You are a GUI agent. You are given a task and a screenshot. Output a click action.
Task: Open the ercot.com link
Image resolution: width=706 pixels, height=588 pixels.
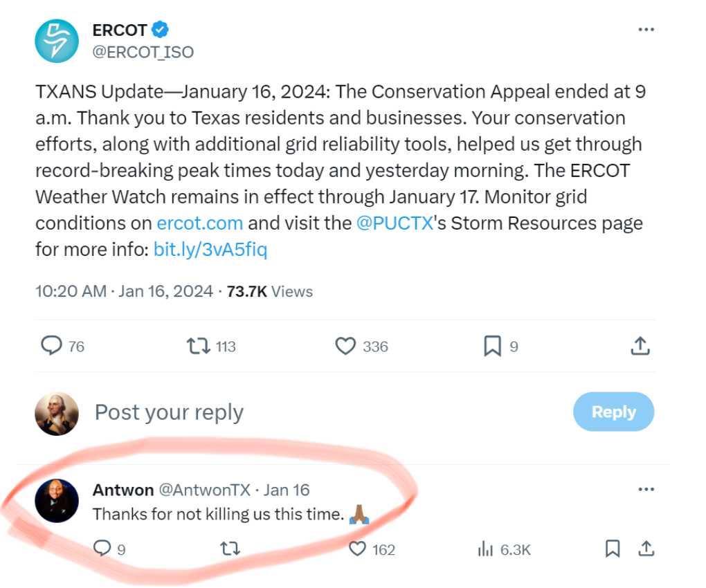tap(200, 223)
